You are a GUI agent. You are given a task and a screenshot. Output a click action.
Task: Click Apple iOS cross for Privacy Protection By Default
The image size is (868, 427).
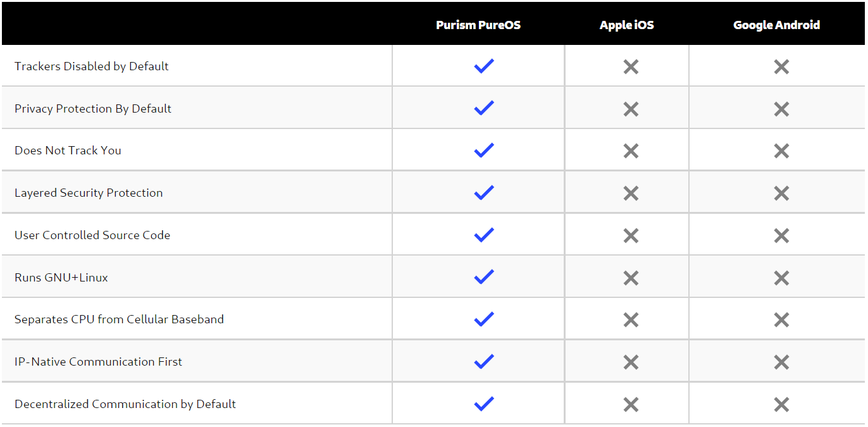(631, 109)
